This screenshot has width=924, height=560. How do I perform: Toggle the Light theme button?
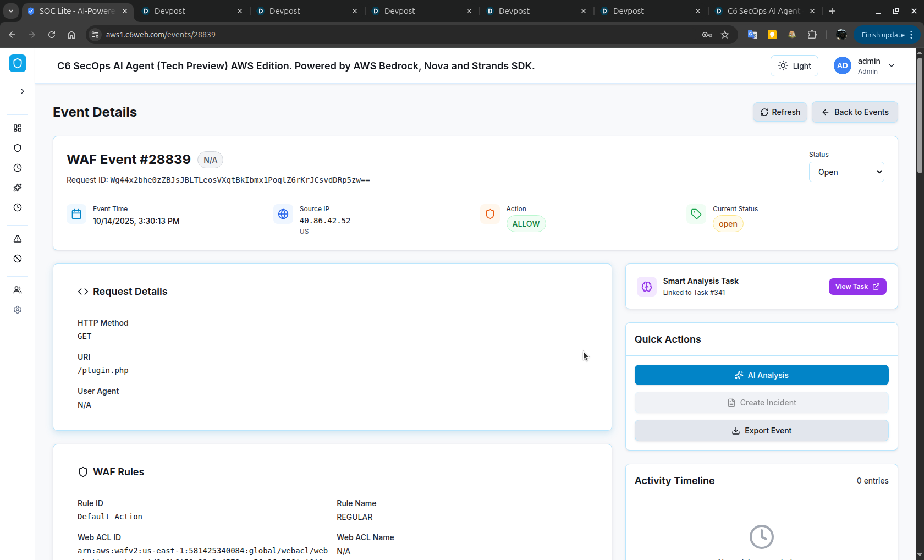[x=794, y=66]
